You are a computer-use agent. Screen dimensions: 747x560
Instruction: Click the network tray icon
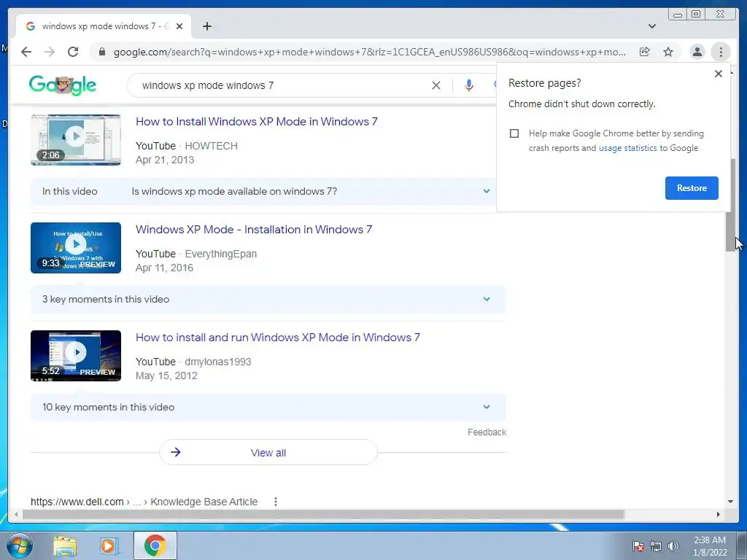coord(656,546)
